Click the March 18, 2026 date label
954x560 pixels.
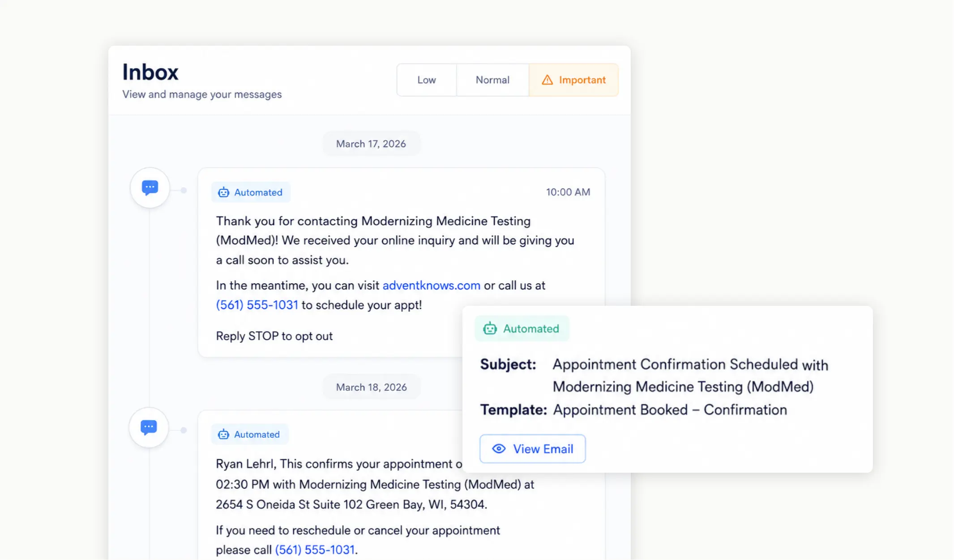point(371,387)
